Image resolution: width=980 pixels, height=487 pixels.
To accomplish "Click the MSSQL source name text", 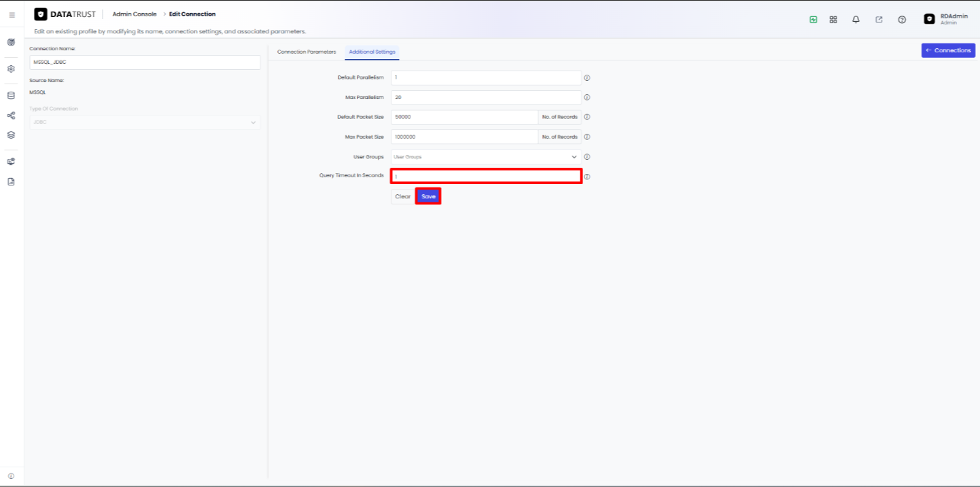I will coord(37,92).
